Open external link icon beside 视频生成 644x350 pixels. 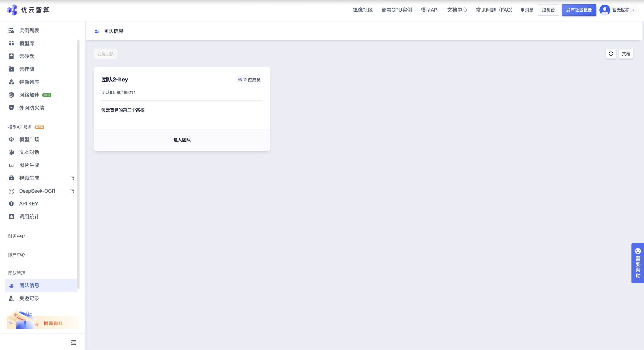tap(72, 178)
